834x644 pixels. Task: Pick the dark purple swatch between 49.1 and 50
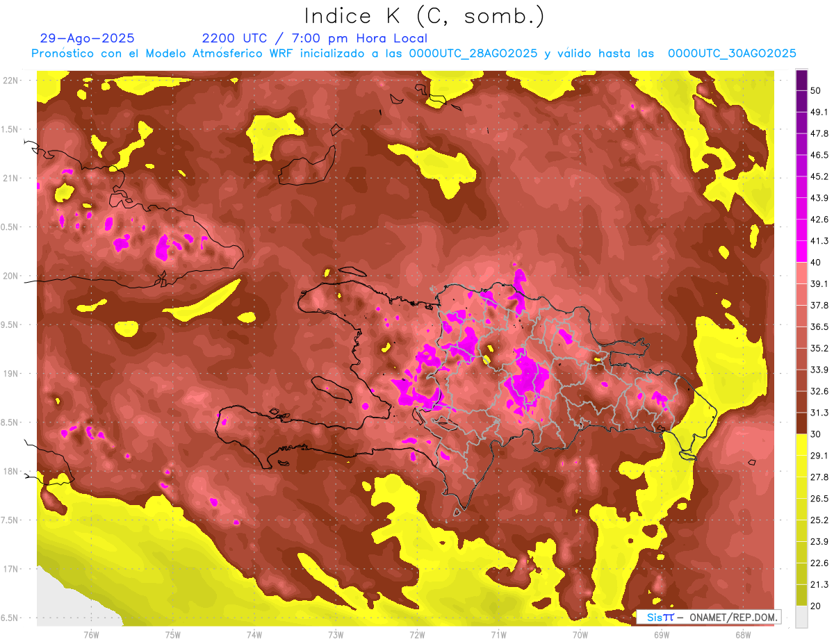tap(801, 101)
